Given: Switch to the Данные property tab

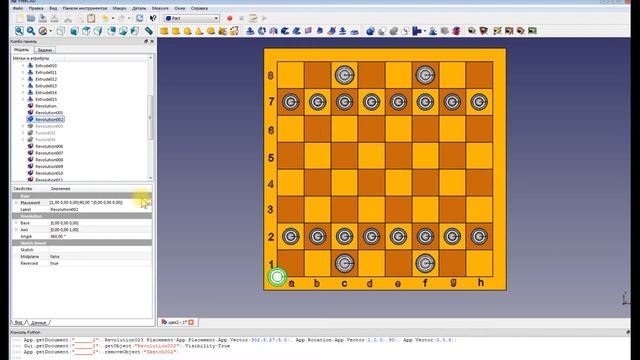Looking at the screenshot, I should point(39,322).
